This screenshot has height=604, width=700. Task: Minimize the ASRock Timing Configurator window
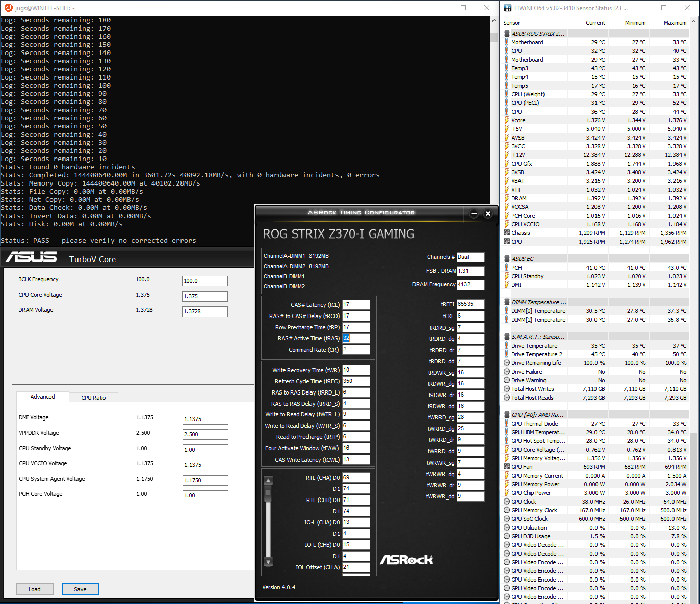pos(474,214)
